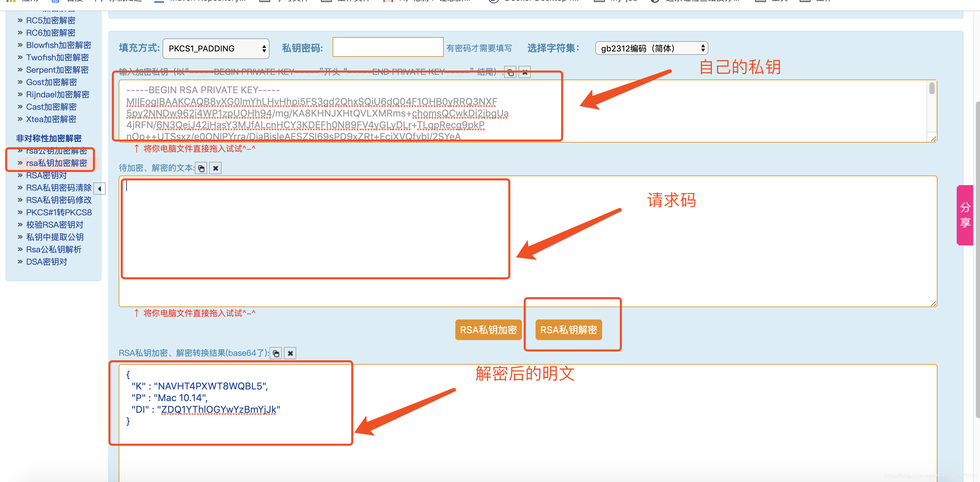
Task: Clear the private key field
Action: tap(525, 72)
